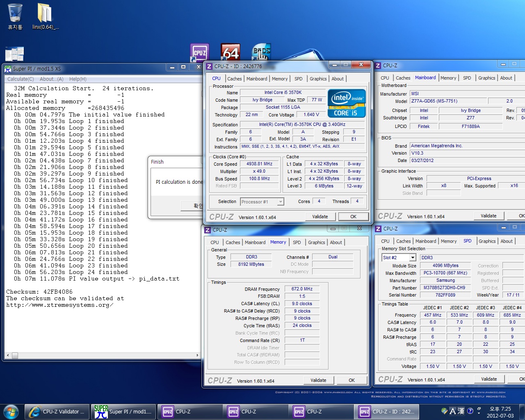Screen dimensions: 525x420
Task: Click Validate in the CPU-Z ID 2426776 window
Action: pos(320,217)
